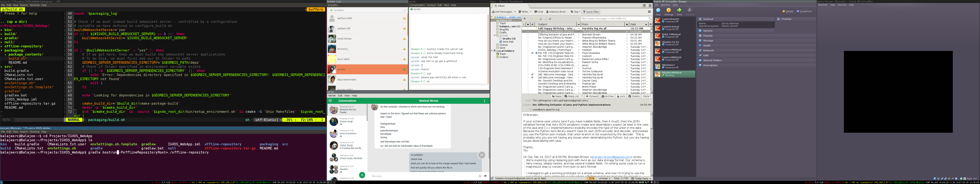The width and height of the screenshot is (980, 184).
Task: Toggle the attachment quick filter
Action: pyautogui.click(x=550, y=19)
